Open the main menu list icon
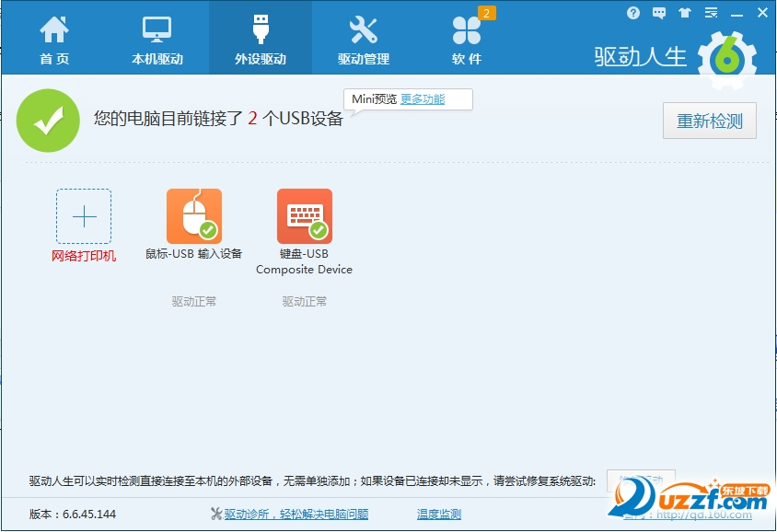Image resolution: width=777 pixels, height=532 pixels. 710,13
